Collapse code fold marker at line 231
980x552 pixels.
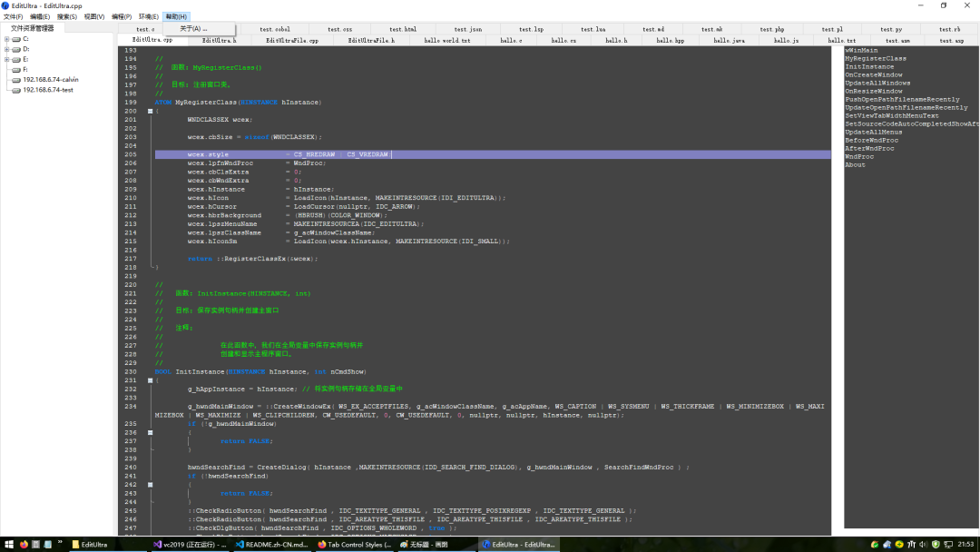(x=150, y=380)
